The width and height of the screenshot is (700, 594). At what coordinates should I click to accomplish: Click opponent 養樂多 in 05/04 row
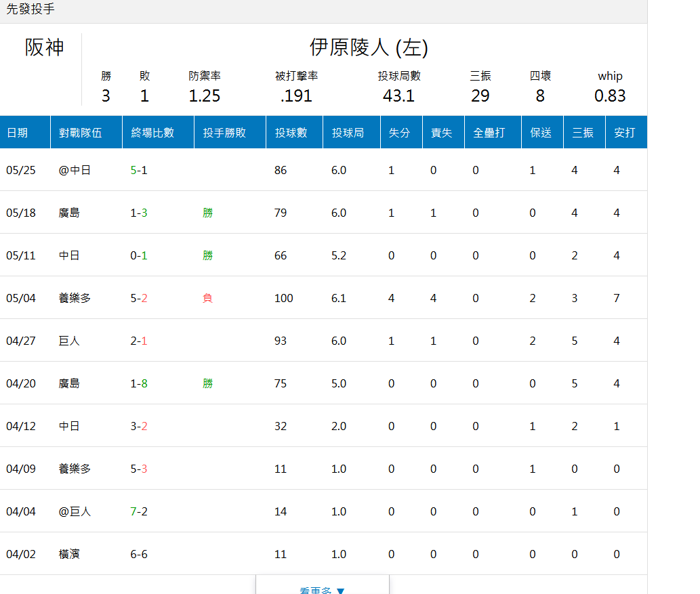[75, 298]
